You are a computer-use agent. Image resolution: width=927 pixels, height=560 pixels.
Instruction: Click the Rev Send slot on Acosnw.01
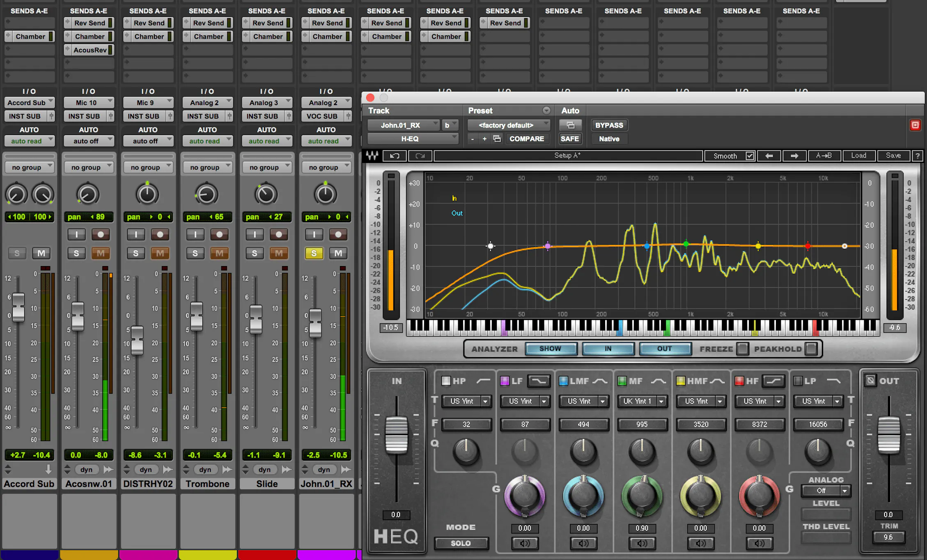(x=89, y=23)
